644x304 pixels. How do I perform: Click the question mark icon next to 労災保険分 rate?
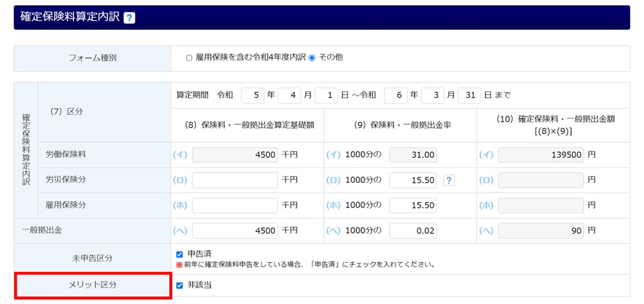pyautogui.click(x=449, y=180)
